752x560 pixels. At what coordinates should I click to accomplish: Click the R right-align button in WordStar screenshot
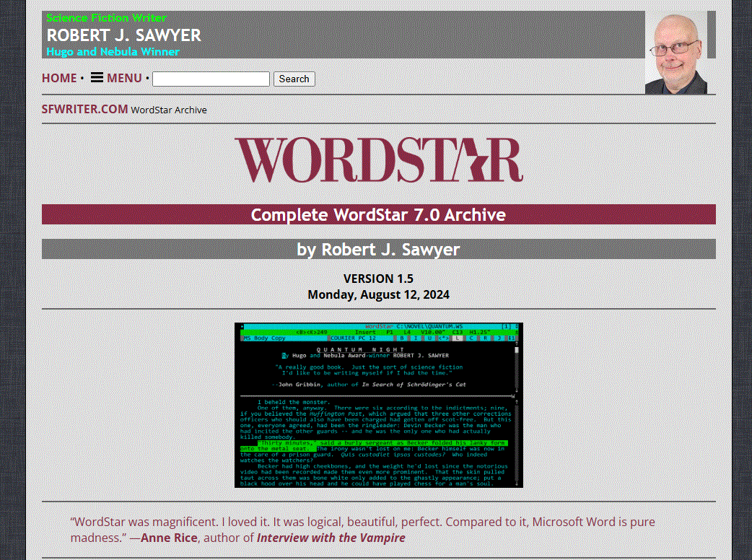point(484,338)
